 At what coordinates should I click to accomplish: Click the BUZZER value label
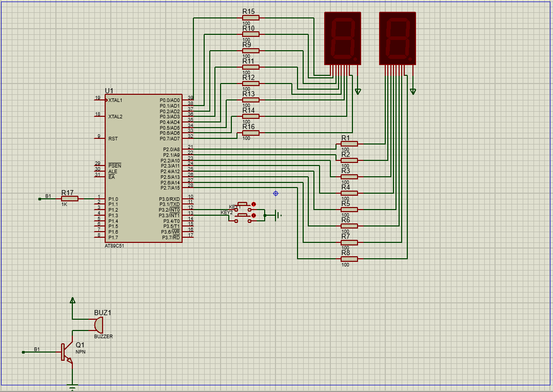point(103,336)
